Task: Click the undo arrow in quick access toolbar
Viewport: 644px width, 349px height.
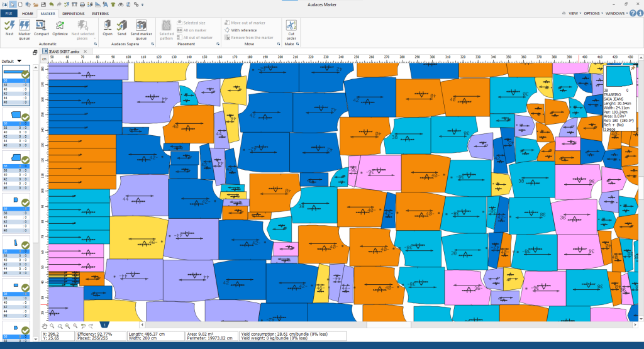Action: pyautogui.click(x=52, y=4)
